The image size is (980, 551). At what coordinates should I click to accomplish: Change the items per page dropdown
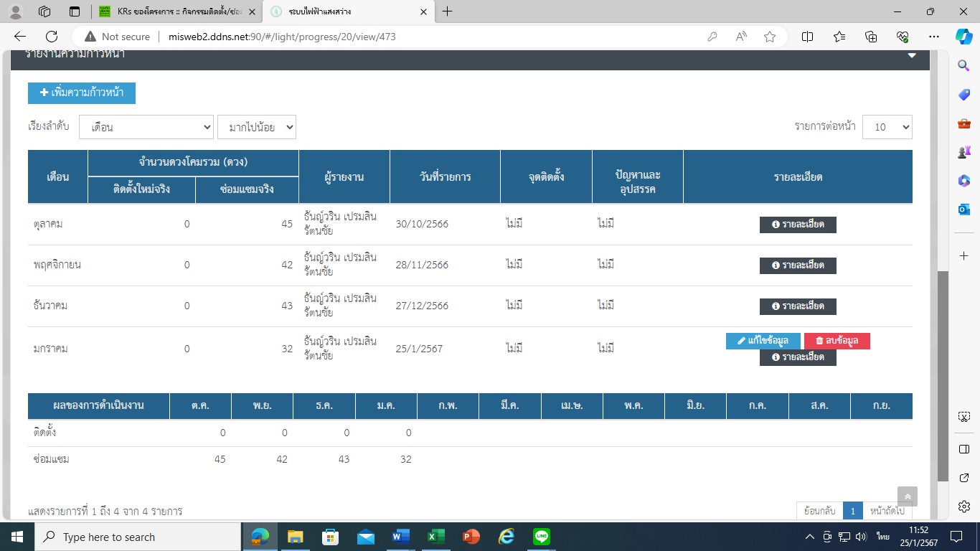click(x=887, y=127)
